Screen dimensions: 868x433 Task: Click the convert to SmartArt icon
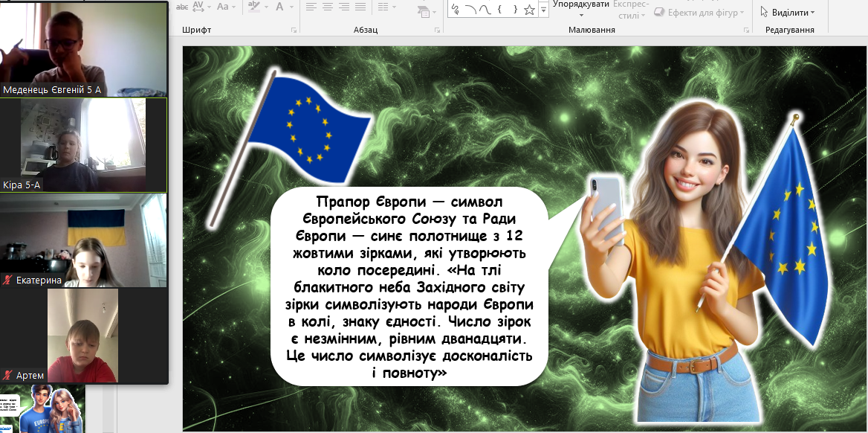tap(424, 12)
